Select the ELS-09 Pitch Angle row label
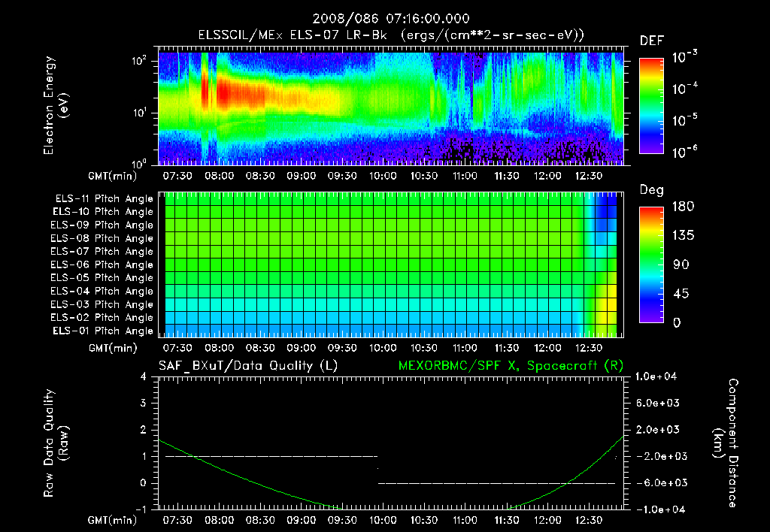The height and width of the screenshot is (532, 770). point(102,225)
